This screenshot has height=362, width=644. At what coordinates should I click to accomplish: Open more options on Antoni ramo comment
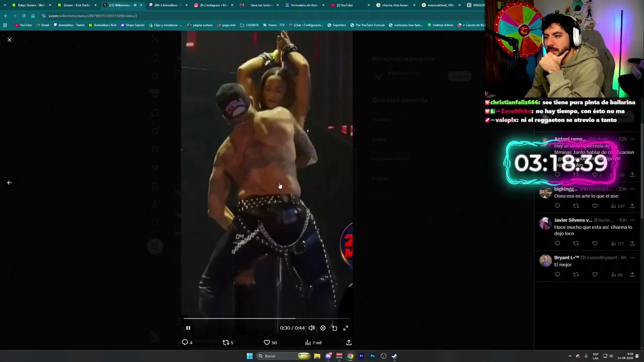(x=632, y=139)
